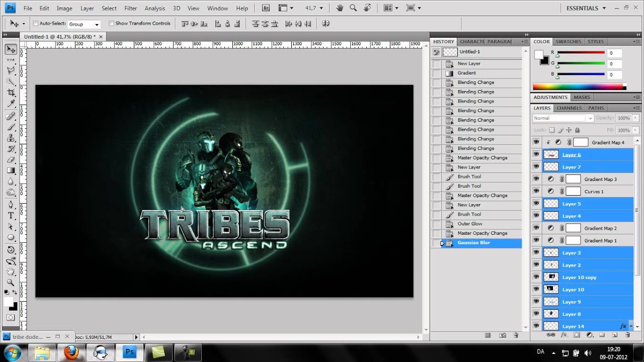Click the layer Opacity 100% field

point(623,118)
